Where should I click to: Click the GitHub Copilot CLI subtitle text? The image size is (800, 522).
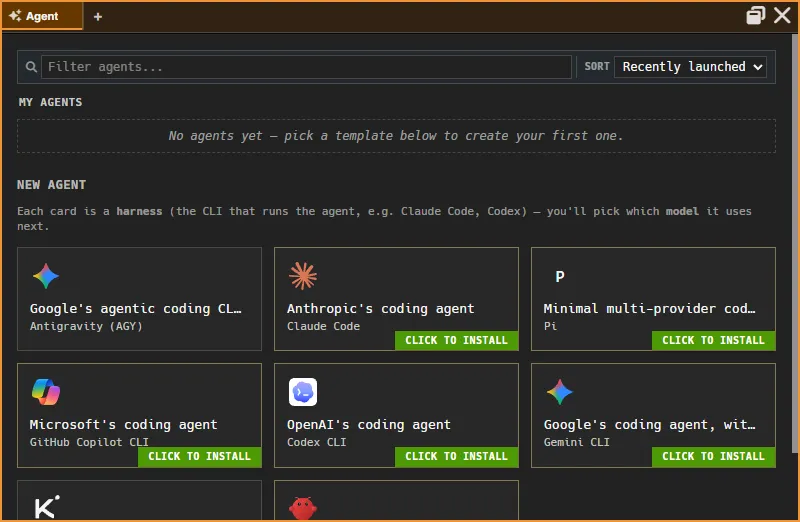[89, 442]
